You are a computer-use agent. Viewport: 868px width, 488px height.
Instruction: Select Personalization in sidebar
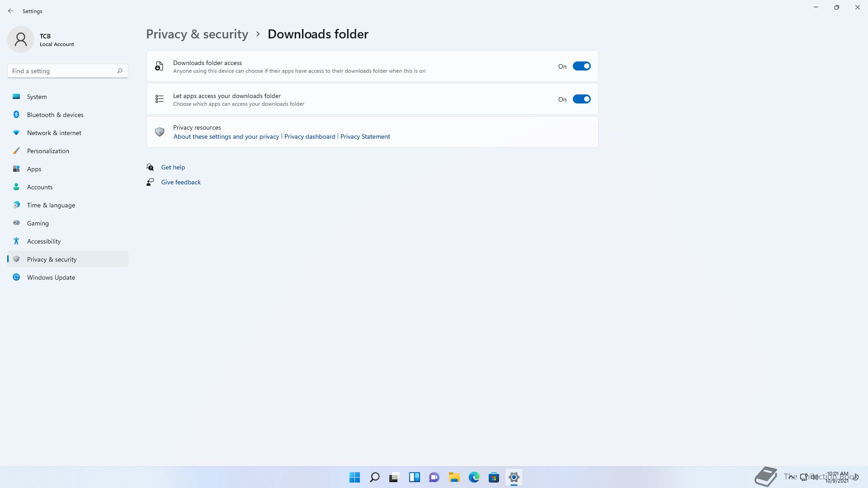(48, 151)
